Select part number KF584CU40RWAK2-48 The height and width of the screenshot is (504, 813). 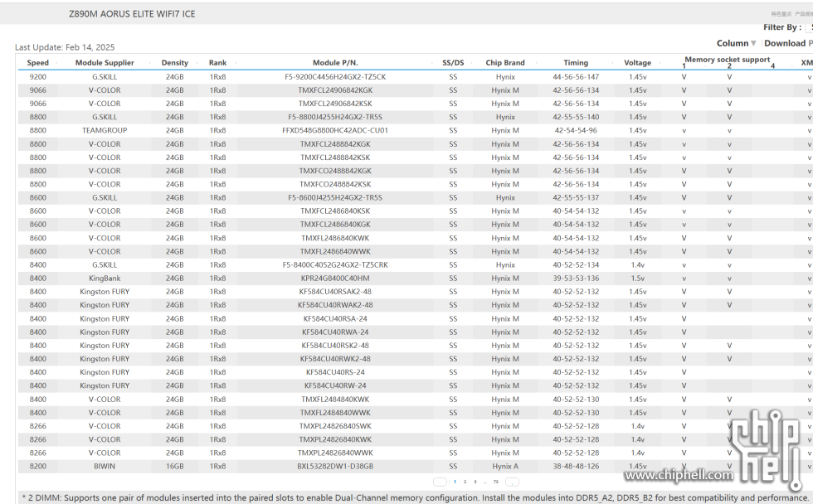[335, 305]
